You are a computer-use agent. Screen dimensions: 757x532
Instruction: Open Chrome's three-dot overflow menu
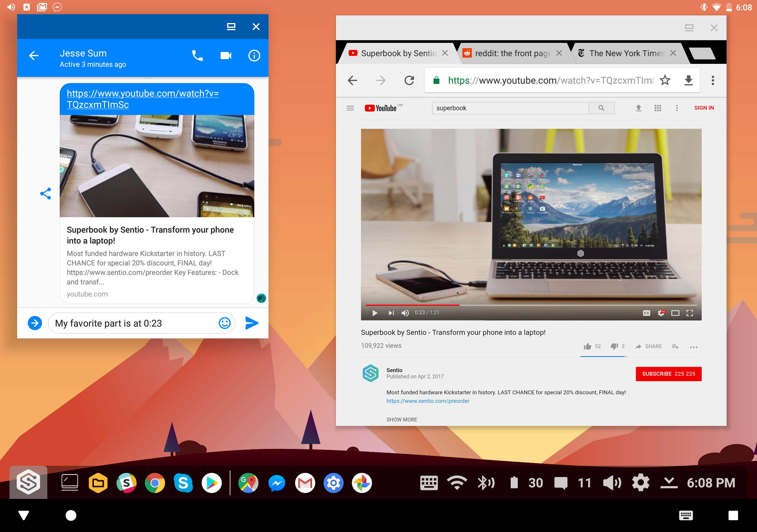click(x=712, y=80)
